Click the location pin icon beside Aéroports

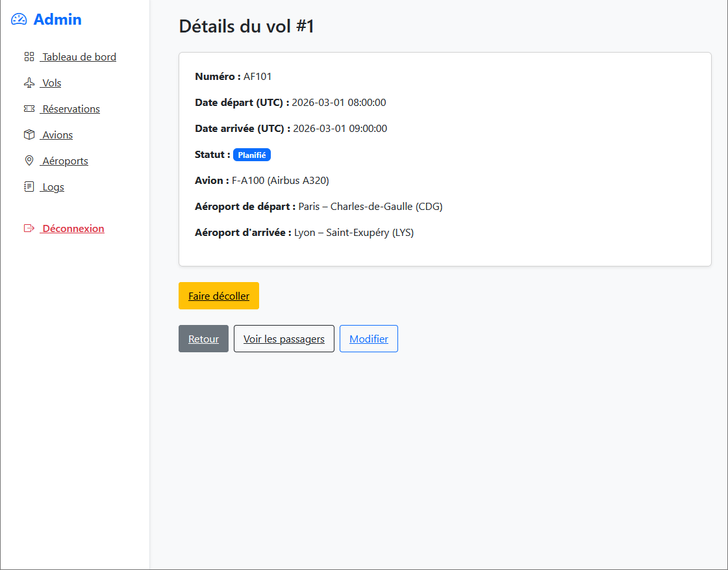point(29,161)
